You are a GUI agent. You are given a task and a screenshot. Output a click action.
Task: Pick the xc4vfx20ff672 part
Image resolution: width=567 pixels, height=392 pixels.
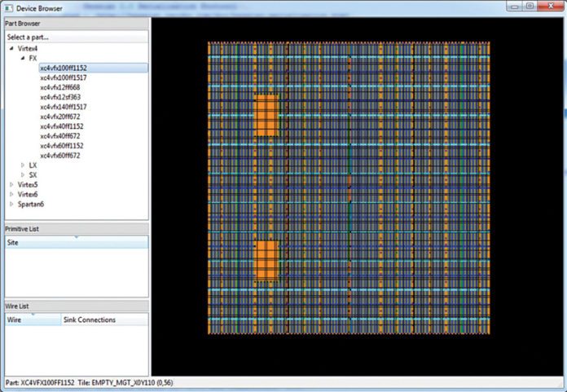click(59, 117)
